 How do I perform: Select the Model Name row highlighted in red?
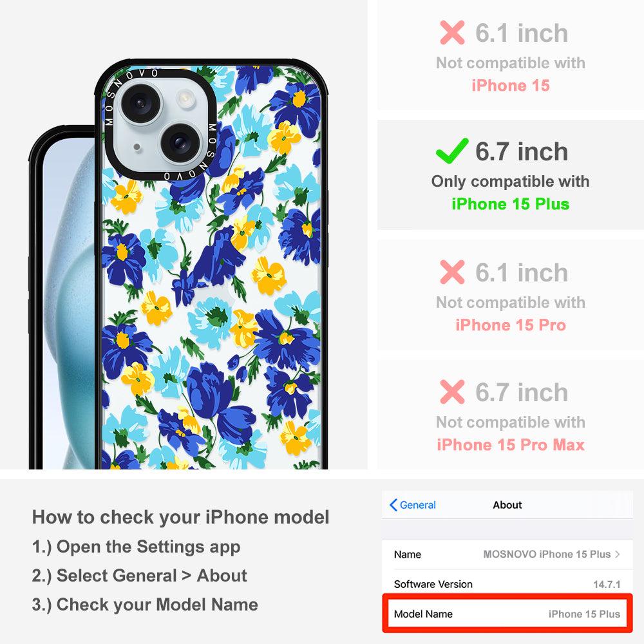click(x=507, y=614)
